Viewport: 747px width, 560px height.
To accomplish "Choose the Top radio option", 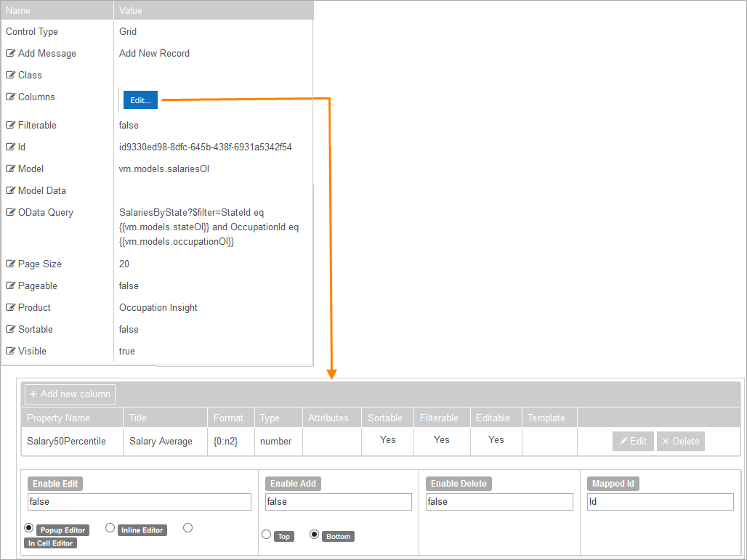I will tap(267, 535).
